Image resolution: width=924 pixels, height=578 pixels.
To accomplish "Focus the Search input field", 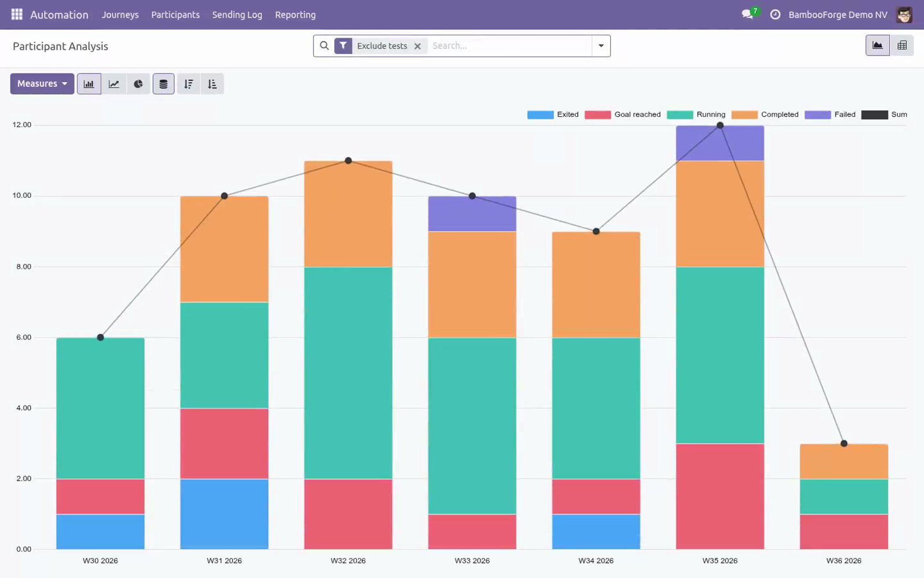I will tap(509, 46).
